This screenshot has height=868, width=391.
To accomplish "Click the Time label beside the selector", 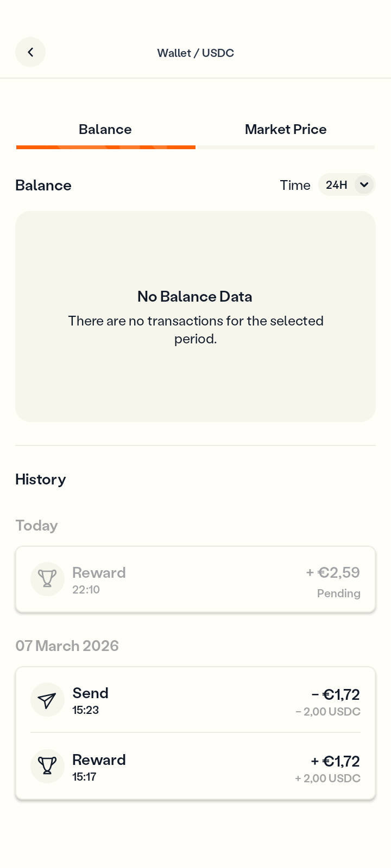I will click(x=295, y=186).
